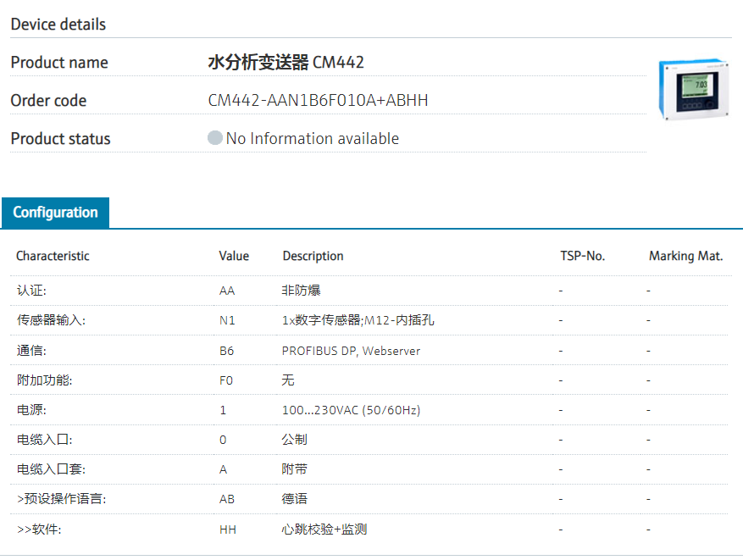Click the TSP-No. column header

pos(582,256)
